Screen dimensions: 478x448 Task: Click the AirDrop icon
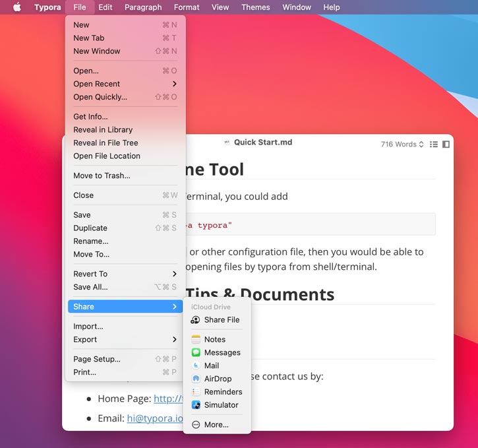click(x=196, y=379)
